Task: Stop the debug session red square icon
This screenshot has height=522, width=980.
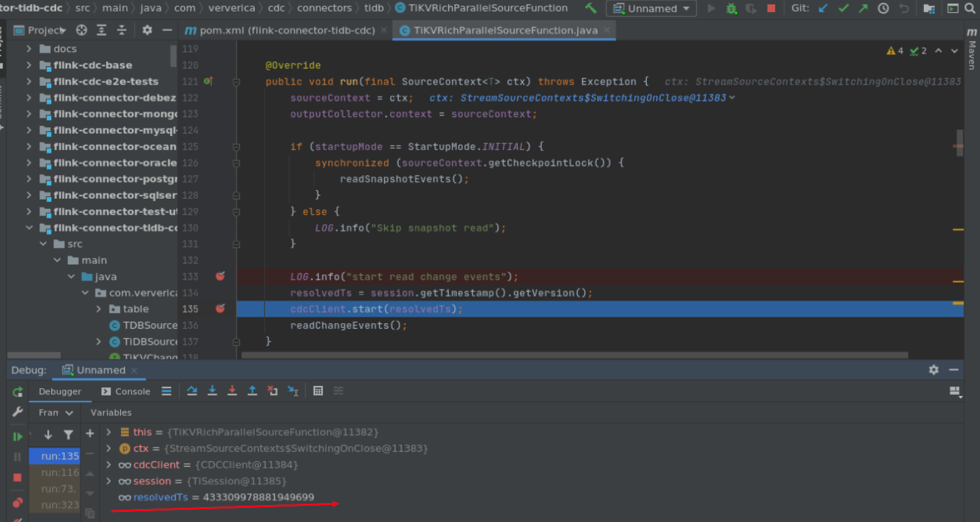Action: pyautogui.click(x=18, y=479)
